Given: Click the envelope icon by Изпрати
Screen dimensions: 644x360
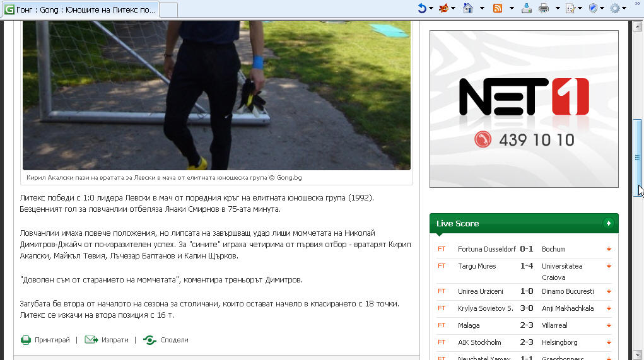Looking at the screenshot, I should tap(91, 339).
